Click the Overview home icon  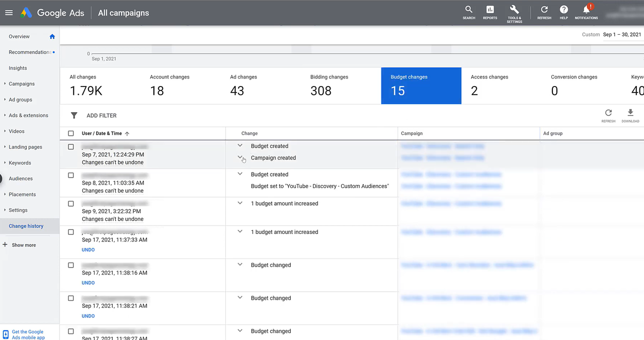pos(52,36)
